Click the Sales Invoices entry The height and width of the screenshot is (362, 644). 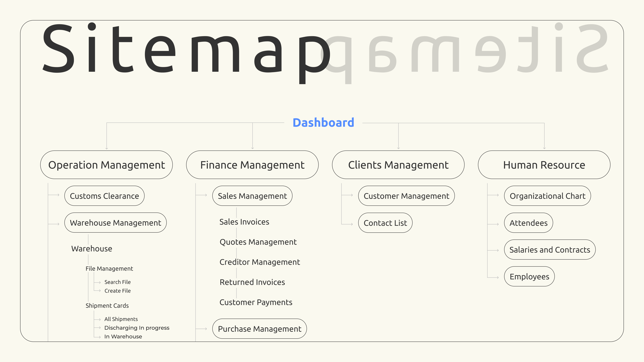244,222
